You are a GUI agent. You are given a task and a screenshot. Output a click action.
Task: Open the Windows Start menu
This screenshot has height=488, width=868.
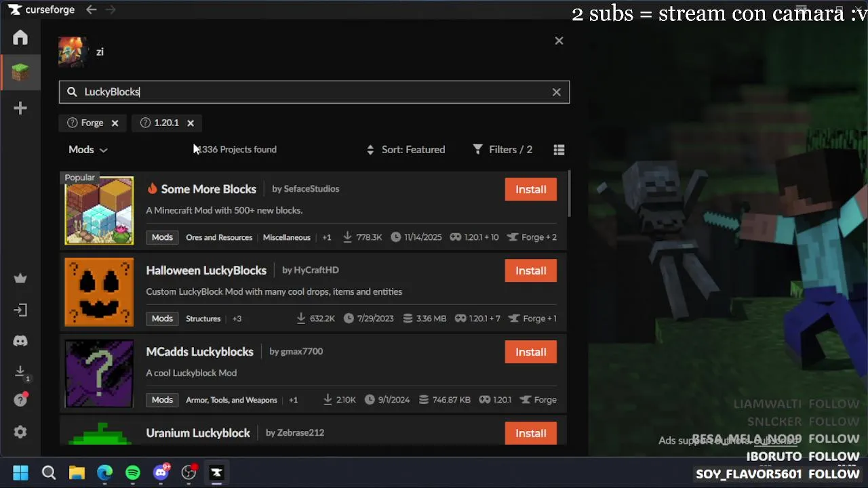(20, 472)
